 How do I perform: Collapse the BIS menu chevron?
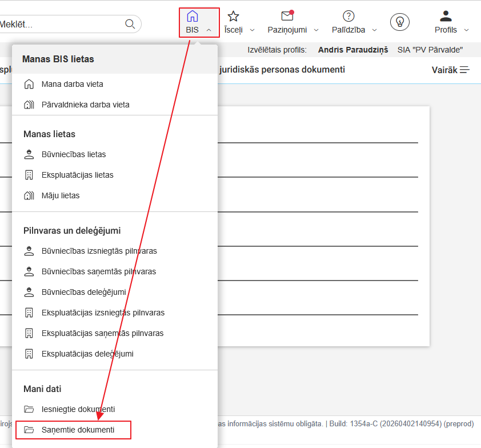(209, 30)
